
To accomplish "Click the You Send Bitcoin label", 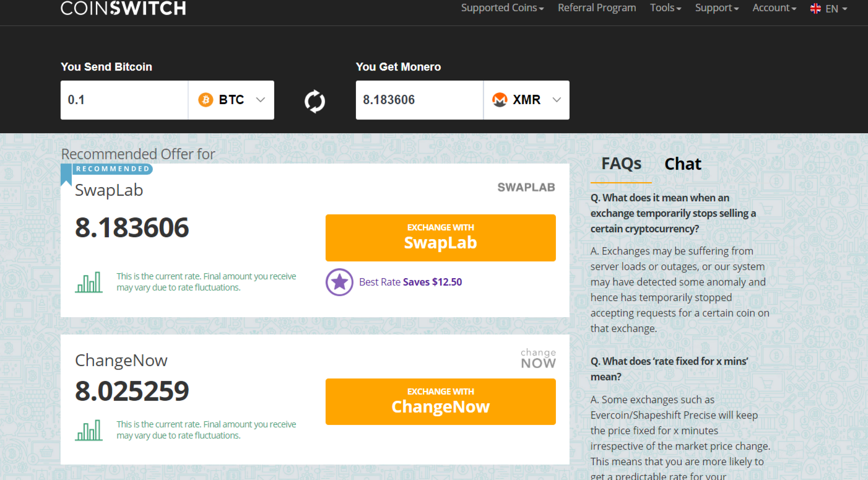I will click(x=106, y=67).
